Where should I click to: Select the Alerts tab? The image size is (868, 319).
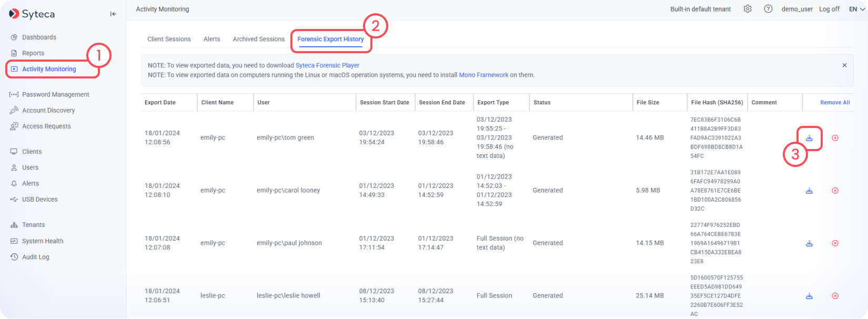pos(212,39)
